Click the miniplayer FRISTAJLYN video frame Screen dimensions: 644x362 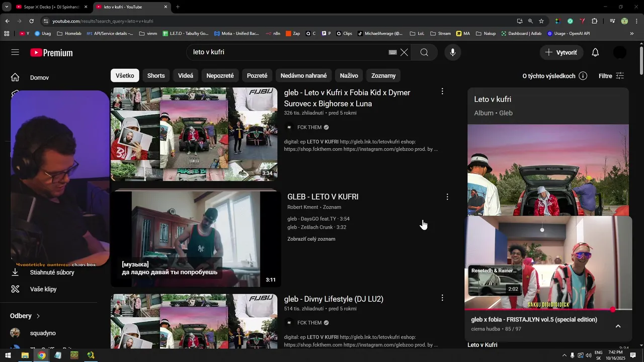(548, 262)
